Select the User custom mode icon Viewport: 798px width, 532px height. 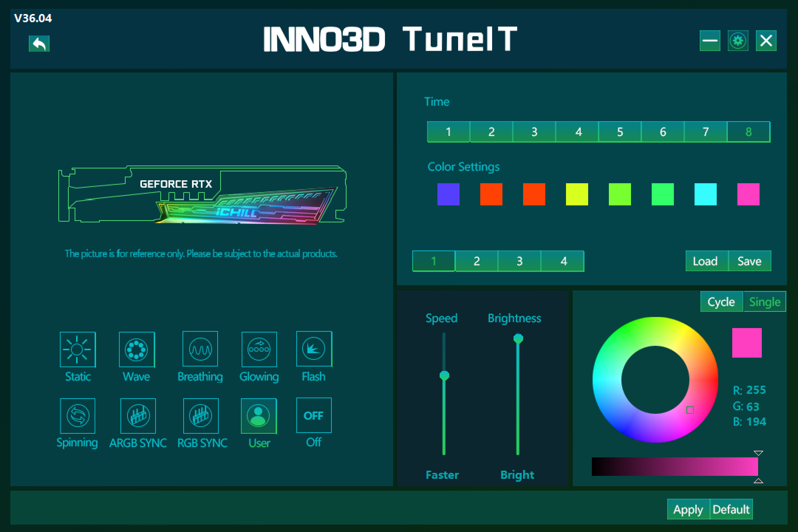pos(259,416)
